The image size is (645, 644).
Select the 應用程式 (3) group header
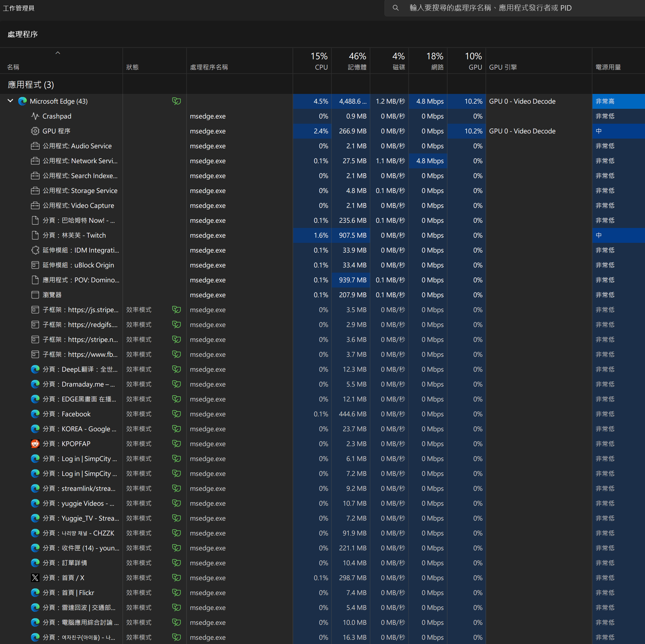tap(31, 84)
